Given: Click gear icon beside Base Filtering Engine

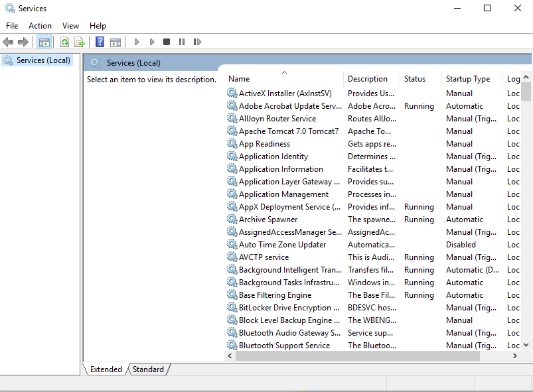Looking at the screenshot, I should coord(232,294).
